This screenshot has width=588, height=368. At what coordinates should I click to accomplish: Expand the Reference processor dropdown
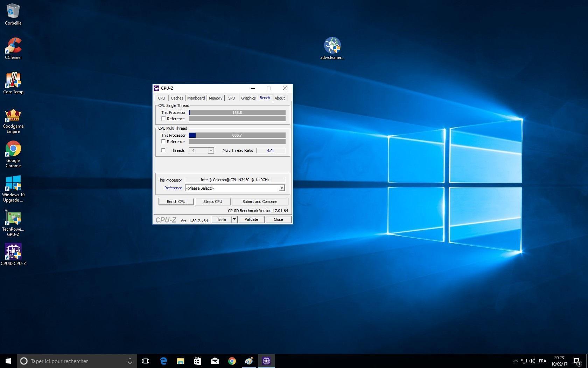coord(281,188)
